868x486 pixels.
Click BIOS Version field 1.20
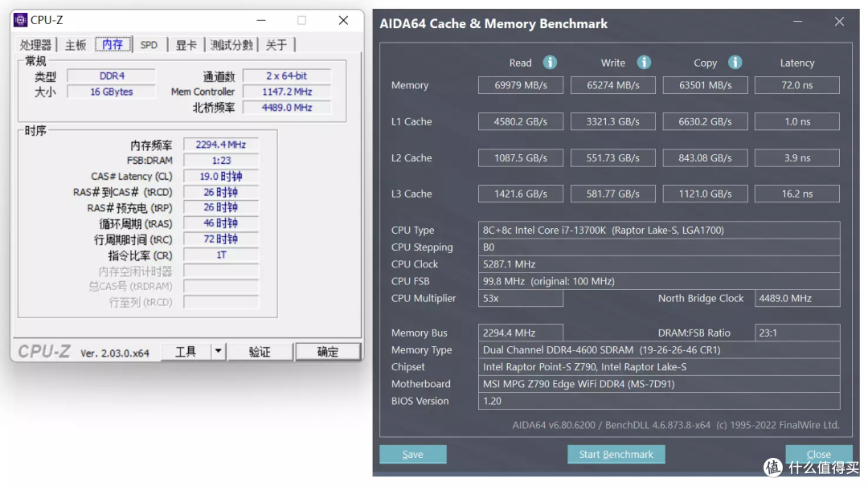pyautogui.click(x=659, y=401)
